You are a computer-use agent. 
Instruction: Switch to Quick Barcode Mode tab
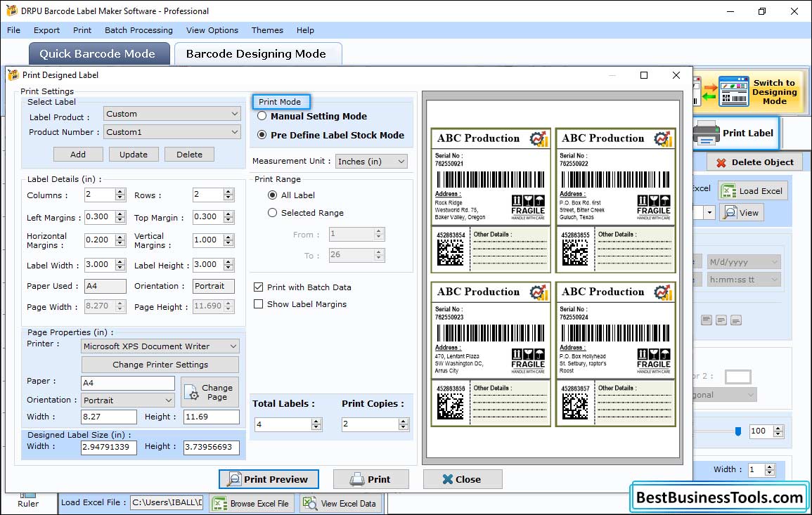[x=98, y=54]
